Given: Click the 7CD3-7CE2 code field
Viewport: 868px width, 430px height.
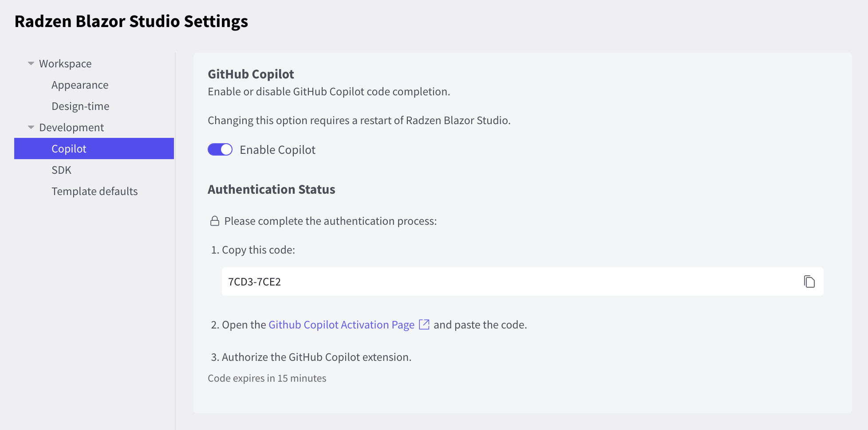Looking at the screenshot, I should 510,281.
